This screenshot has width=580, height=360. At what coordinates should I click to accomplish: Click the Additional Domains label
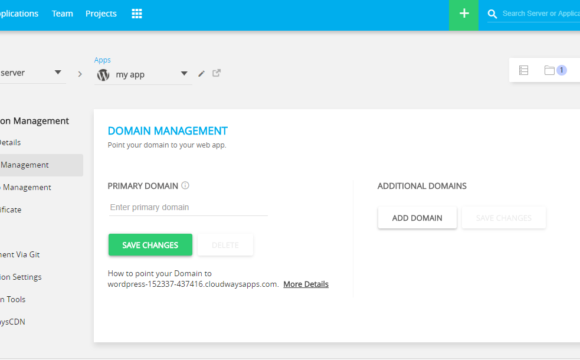coord(422,186)
